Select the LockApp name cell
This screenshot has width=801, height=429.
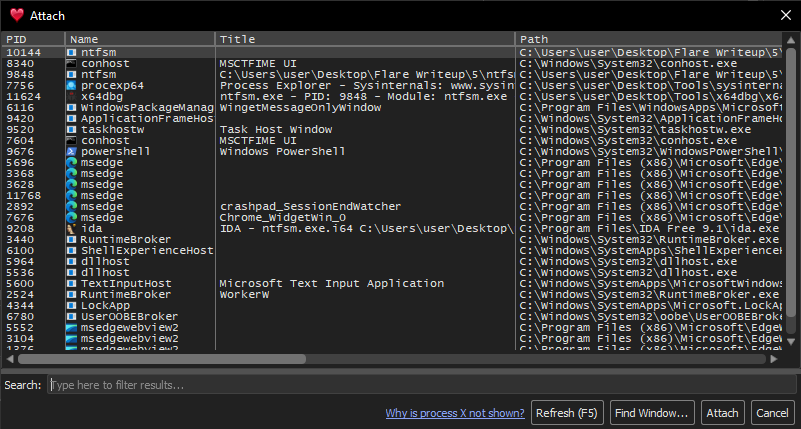[x=105, y=305]
